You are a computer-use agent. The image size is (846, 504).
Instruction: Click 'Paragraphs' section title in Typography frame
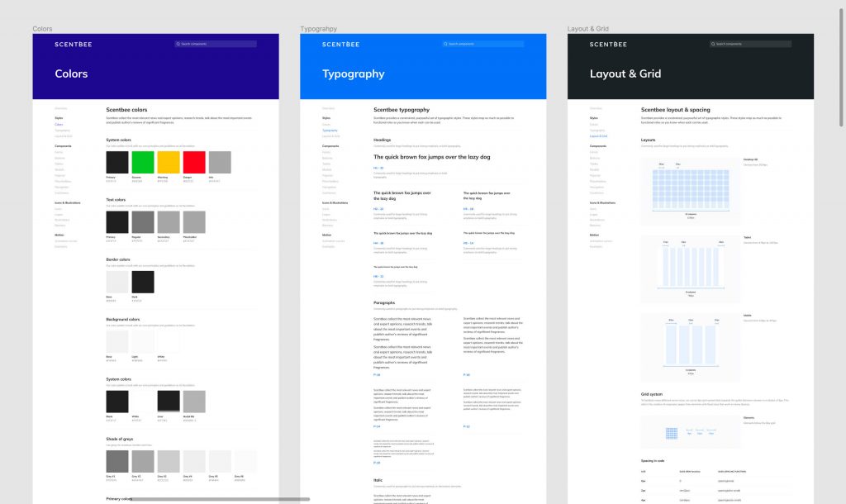384,302
